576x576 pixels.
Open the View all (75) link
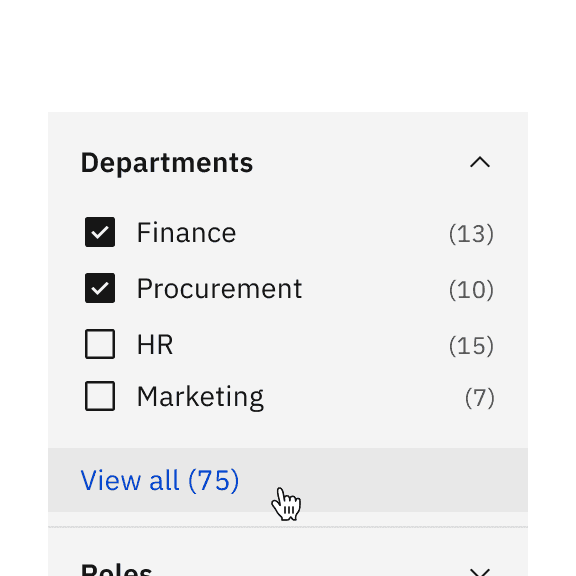click(160, 480)
